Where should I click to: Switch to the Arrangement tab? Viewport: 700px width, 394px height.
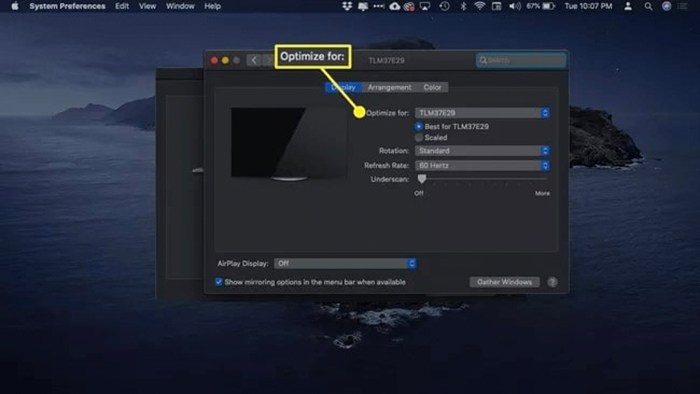389,87
